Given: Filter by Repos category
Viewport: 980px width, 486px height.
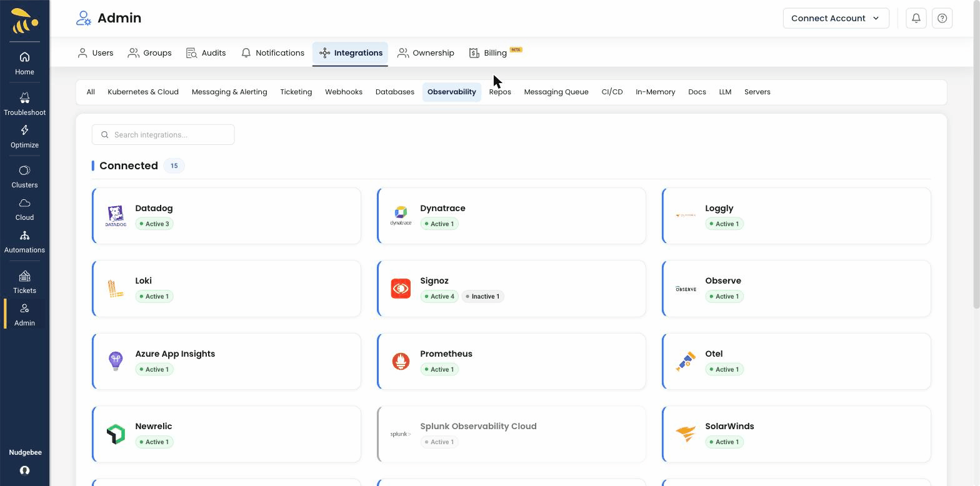Looking at the screenshot, I should (x=500, y=92).
